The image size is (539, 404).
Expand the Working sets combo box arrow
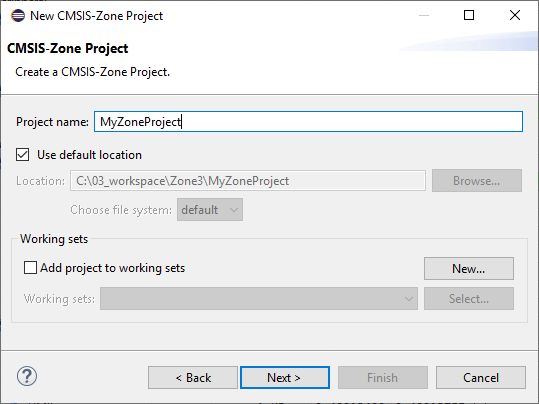tap(409, 299)
